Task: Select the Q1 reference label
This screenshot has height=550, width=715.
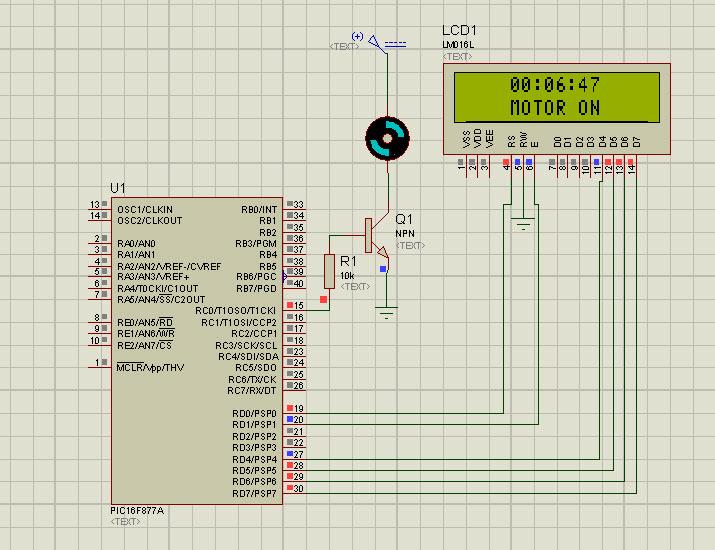Action: pyautogui.click(x=404, y=219)
